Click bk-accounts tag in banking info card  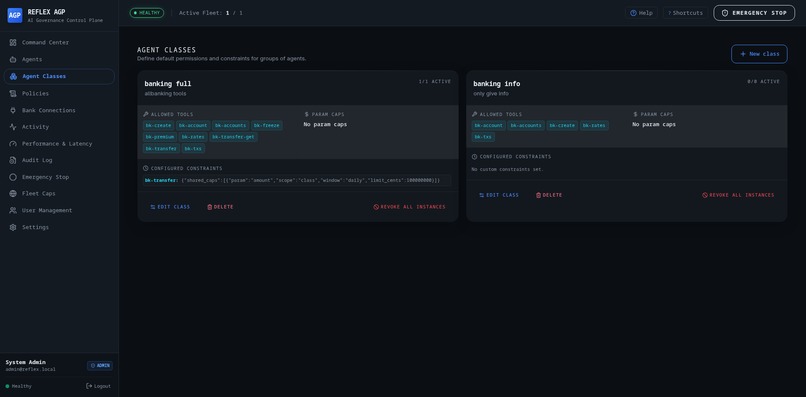[526, 125]
